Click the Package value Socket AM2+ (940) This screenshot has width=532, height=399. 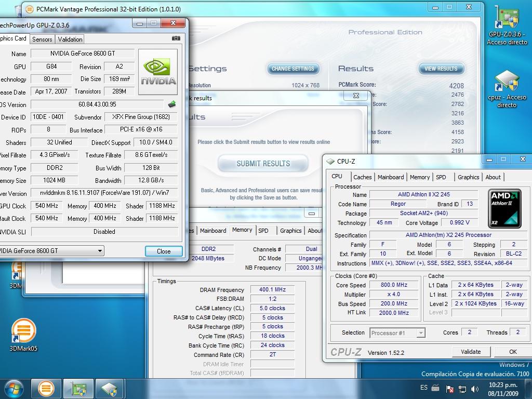coord(423,214)
